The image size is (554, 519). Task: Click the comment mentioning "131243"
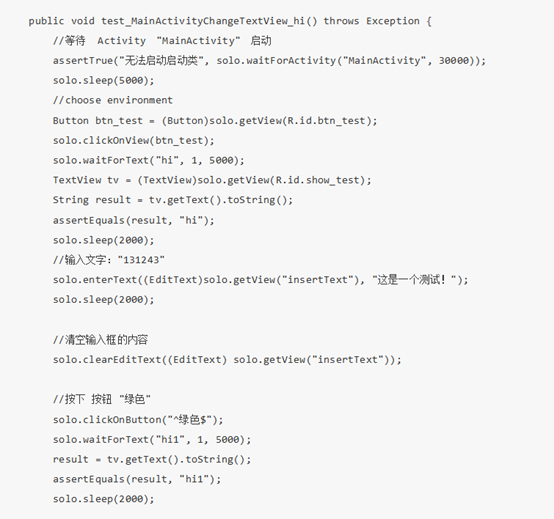(108, 260)
